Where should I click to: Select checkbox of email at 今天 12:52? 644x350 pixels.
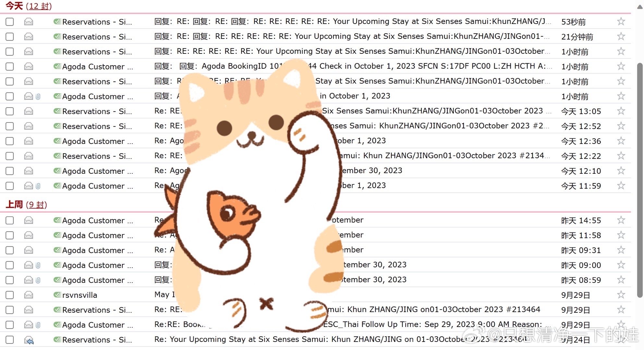10,126
